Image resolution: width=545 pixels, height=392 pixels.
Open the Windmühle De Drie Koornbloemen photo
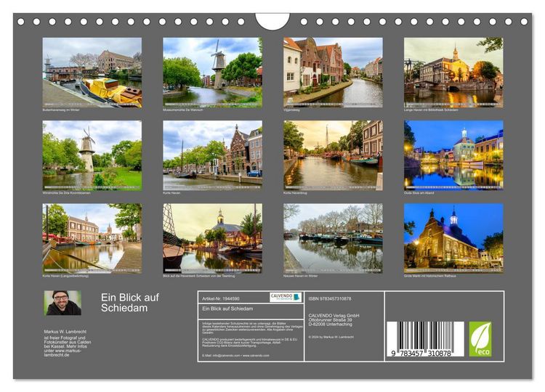92,155
